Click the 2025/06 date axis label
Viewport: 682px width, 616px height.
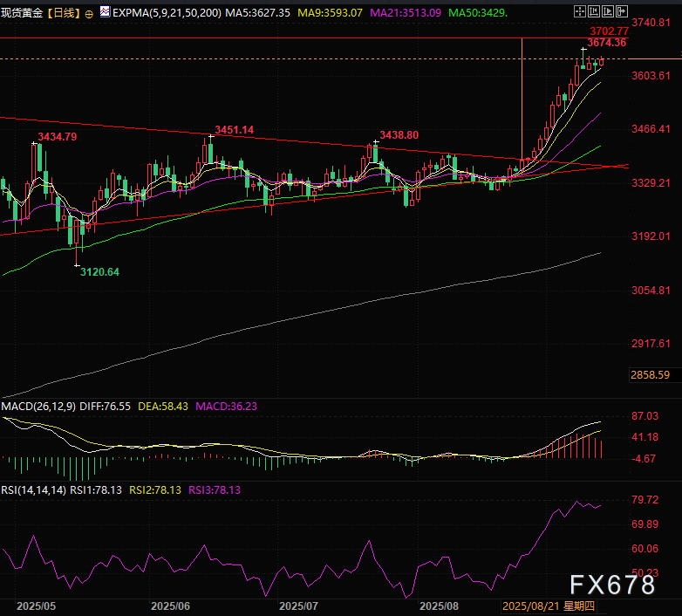[170, 606]
